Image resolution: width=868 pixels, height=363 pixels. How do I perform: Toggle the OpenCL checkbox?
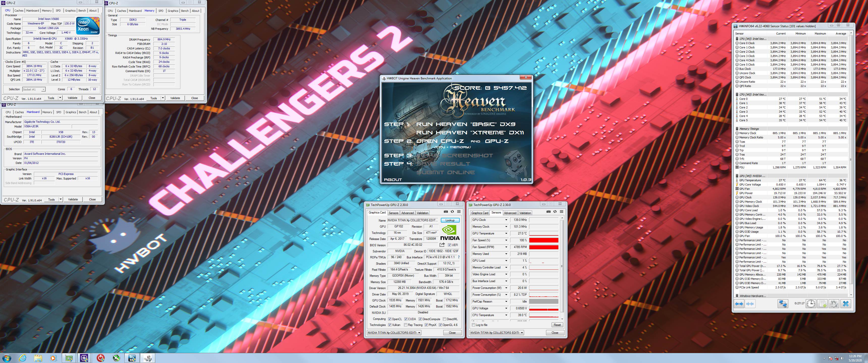coord(390,319)
